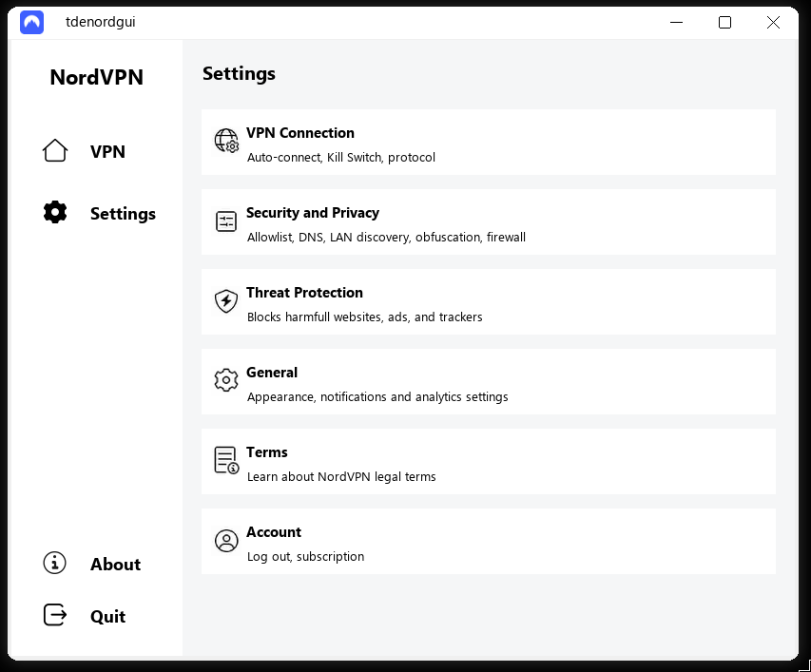
Task: Open Security and Privacy title
Action: click(x=313, y=213)
